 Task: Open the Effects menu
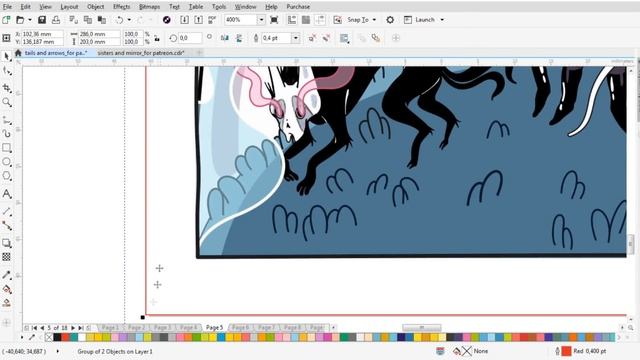point(121,7)
